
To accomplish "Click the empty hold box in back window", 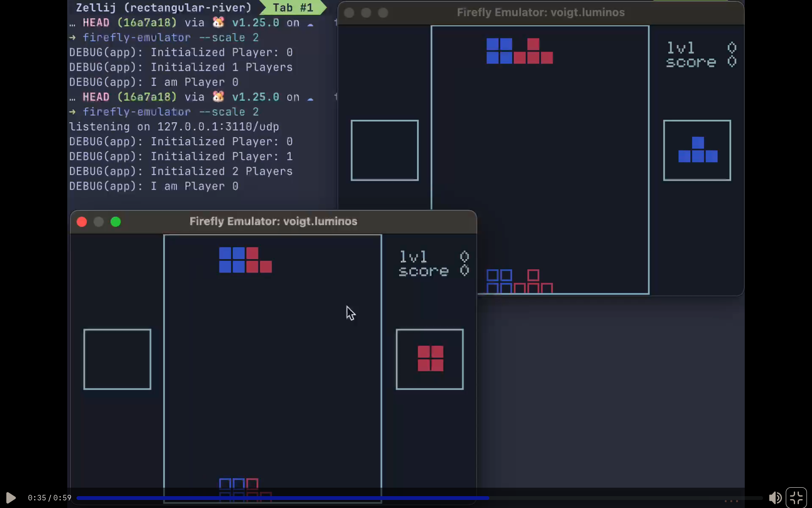I will tap(384, 150).
